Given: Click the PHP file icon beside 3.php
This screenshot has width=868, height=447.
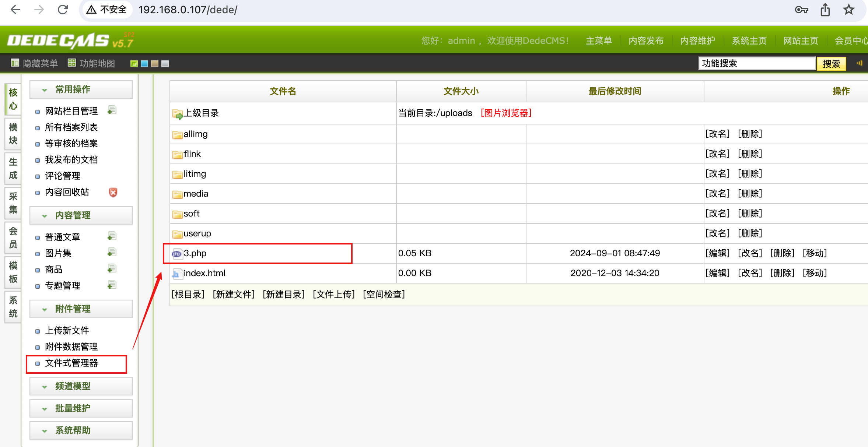Looking at the screenshot, I should (x=177, y=253).
